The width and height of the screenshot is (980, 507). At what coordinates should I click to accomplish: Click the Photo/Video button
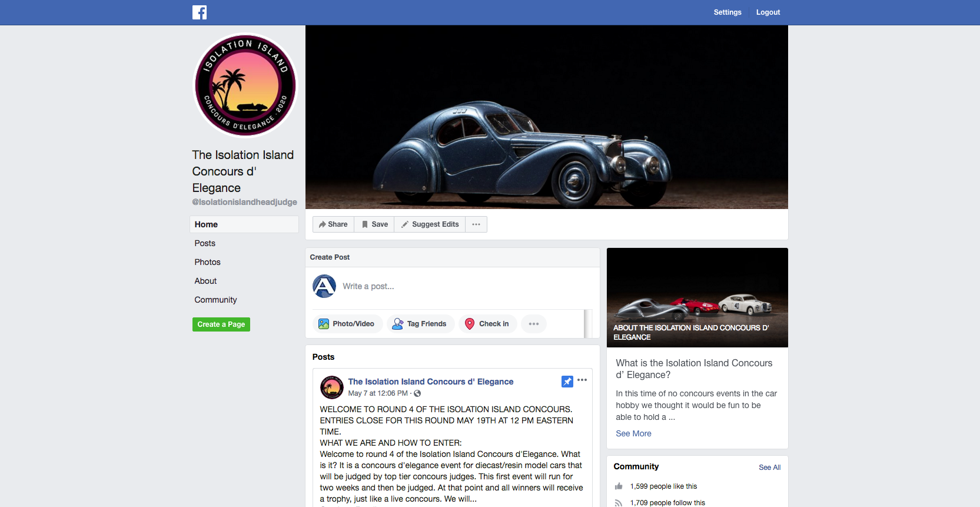(347, 324)
